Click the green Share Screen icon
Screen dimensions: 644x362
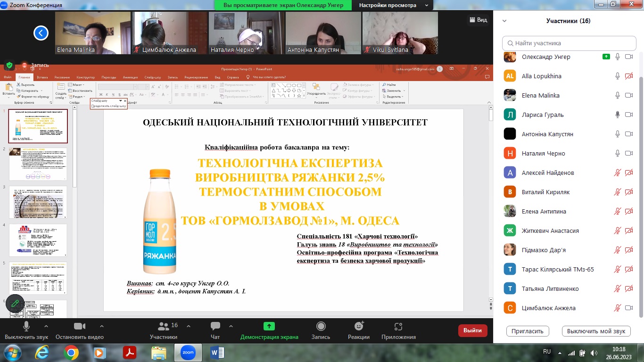269,326
